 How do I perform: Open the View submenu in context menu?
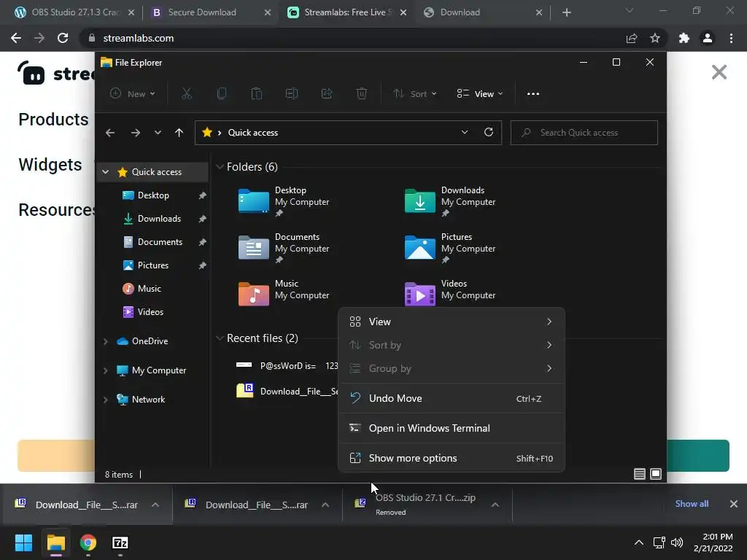coord(451,322)
